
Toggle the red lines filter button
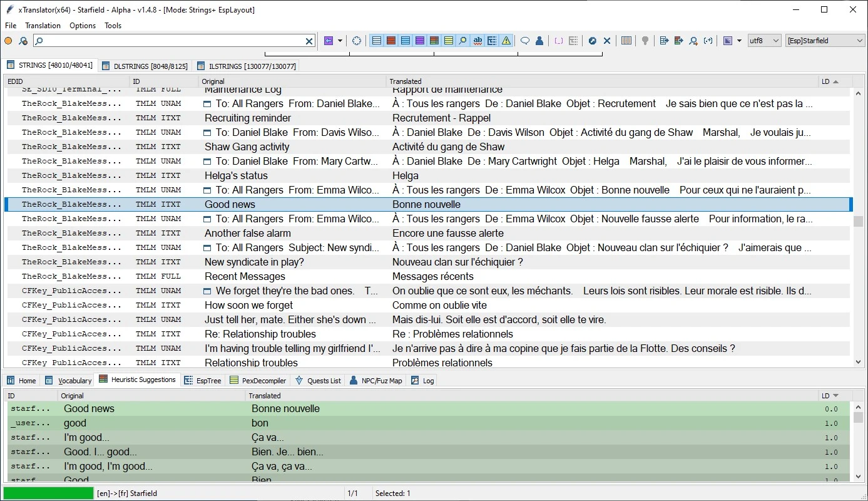391,41
